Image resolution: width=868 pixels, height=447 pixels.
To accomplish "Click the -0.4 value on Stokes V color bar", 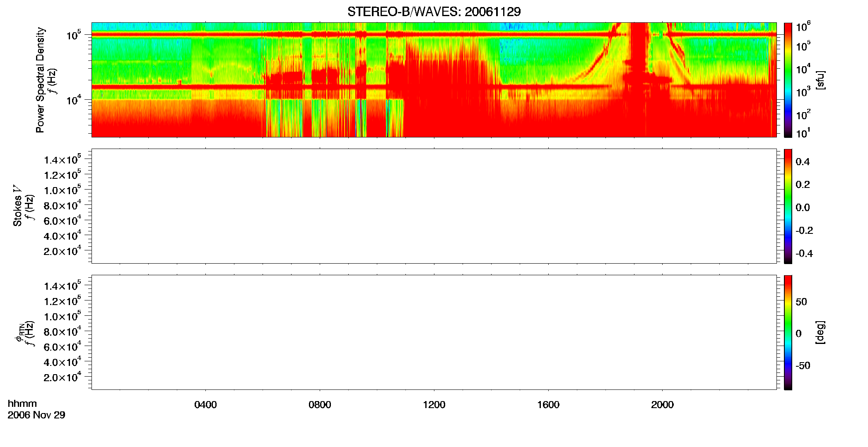I will 804,253.
